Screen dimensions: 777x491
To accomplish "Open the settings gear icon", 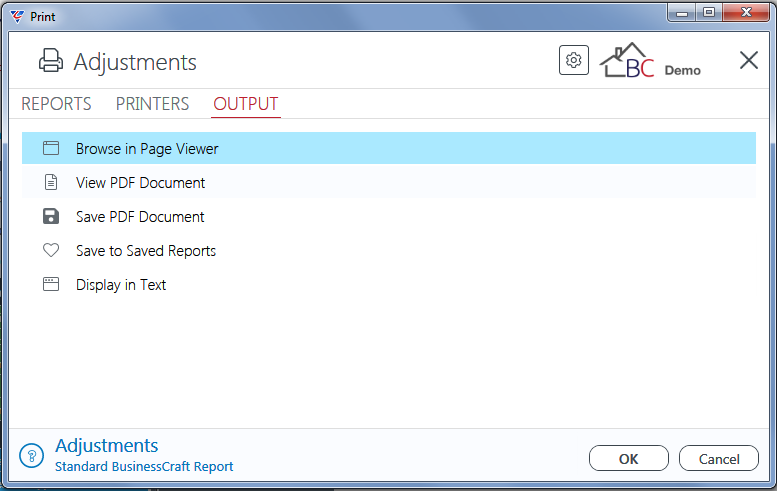I will pyautogui.click(x=574, y=60).
